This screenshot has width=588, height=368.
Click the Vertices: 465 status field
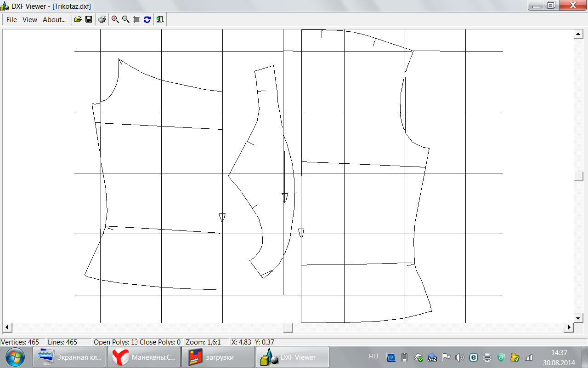tap(23, 342)
